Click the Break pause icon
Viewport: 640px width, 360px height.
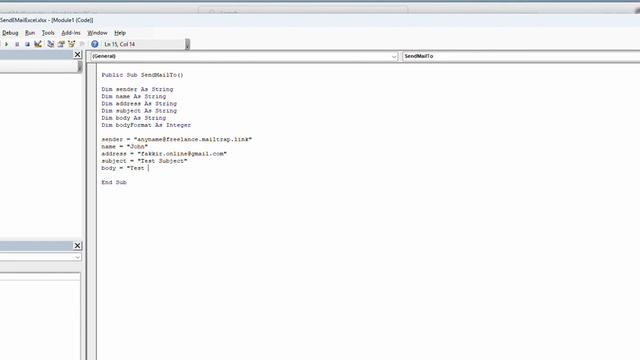click(x=17, y=44)
